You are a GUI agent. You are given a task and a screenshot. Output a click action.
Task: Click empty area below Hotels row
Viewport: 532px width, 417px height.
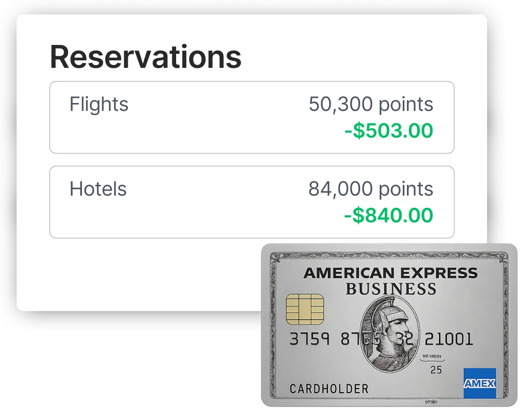pos(153,275)
